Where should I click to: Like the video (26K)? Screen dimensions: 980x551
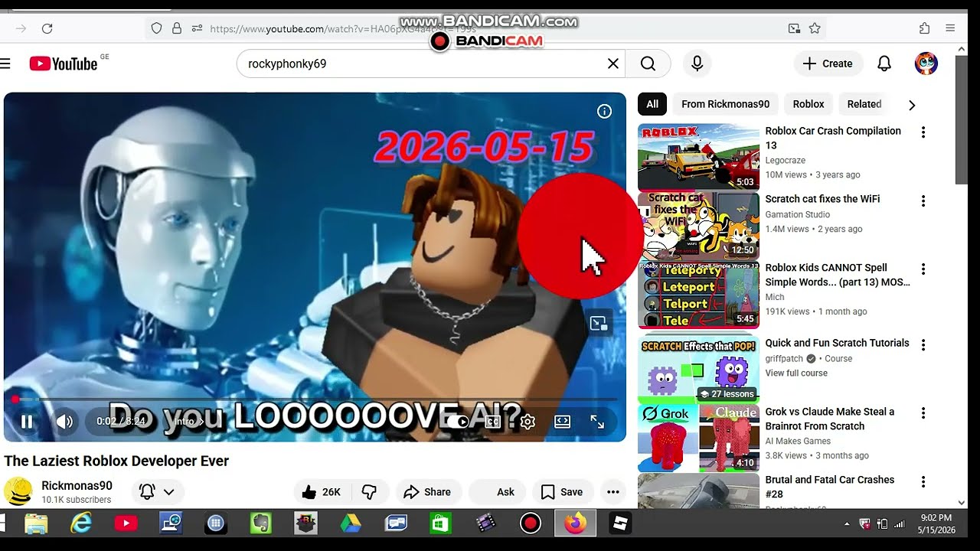[322, 492]
